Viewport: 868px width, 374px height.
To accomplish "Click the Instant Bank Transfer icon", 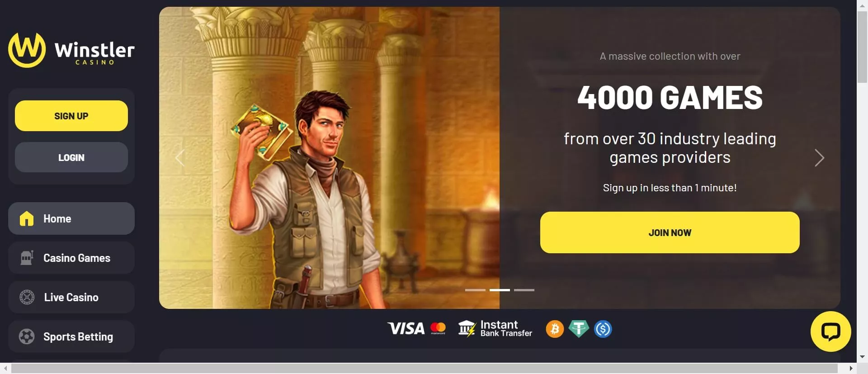I will (495, 329).
